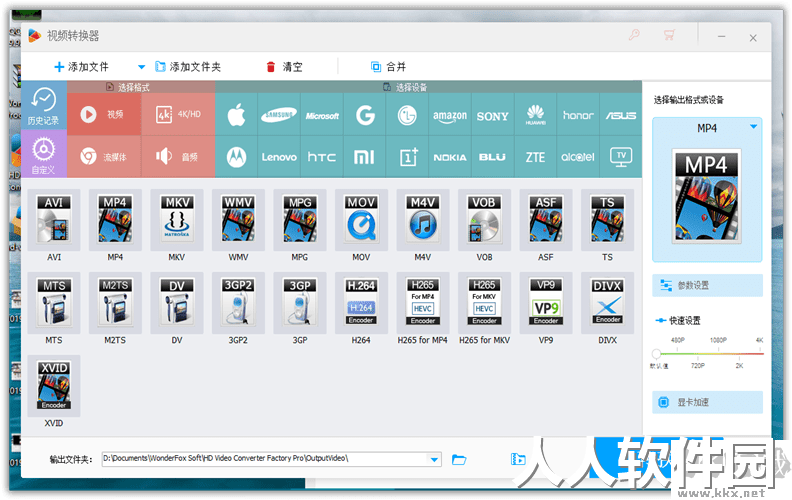Open ASUS device presets

point(621,115)
